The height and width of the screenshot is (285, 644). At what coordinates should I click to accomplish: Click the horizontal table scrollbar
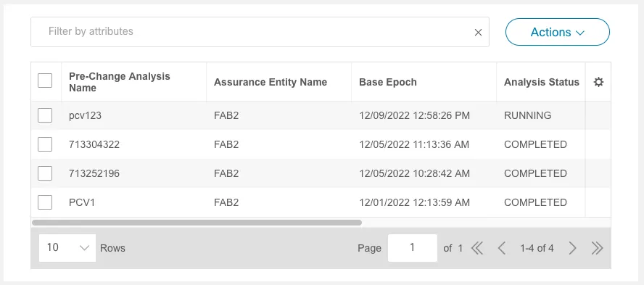(x=197, y=223)
